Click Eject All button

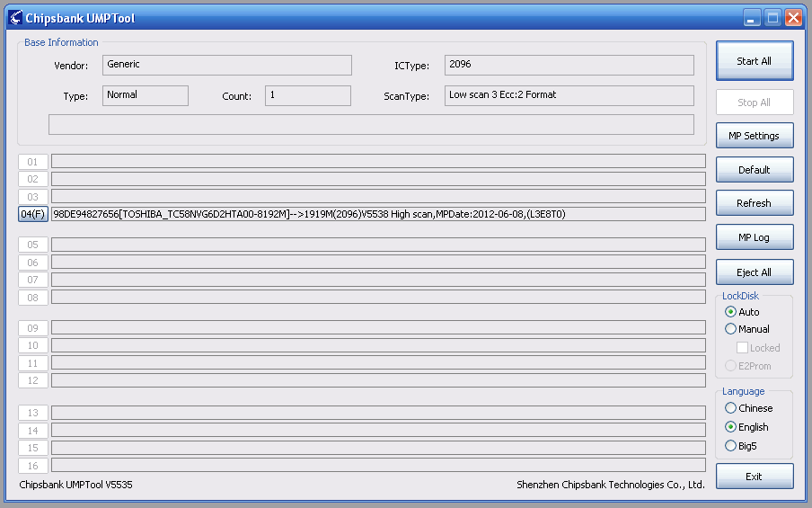click(x=755, y=272)
